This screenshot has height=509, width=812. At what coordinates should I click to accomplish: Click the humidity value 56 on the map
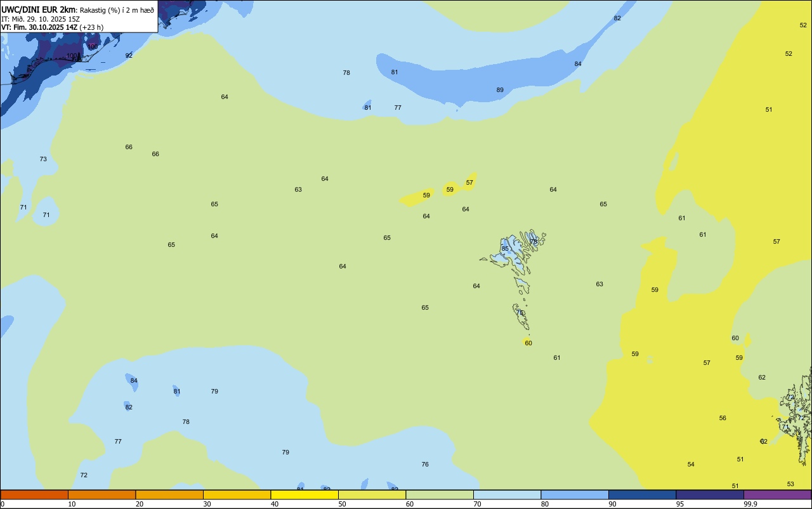pos(723,418)
